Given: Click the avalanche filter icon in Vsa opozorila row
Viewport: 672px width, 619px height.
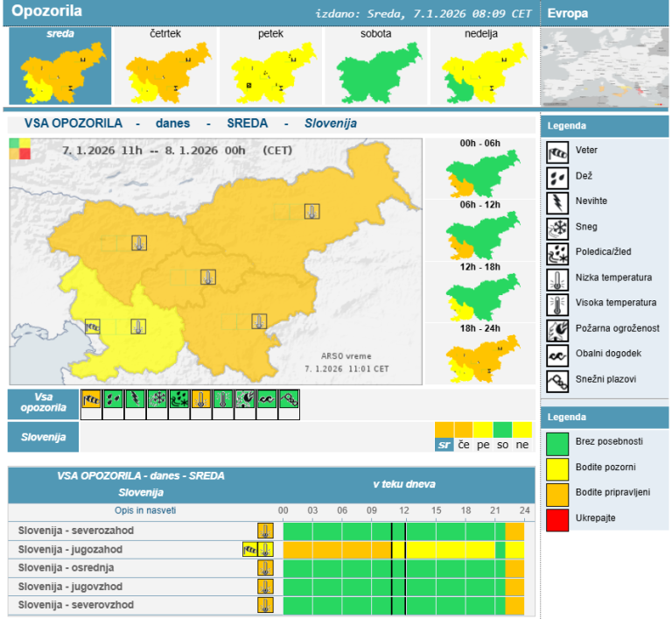Looking at the screenshot, I should pos(290,399).
